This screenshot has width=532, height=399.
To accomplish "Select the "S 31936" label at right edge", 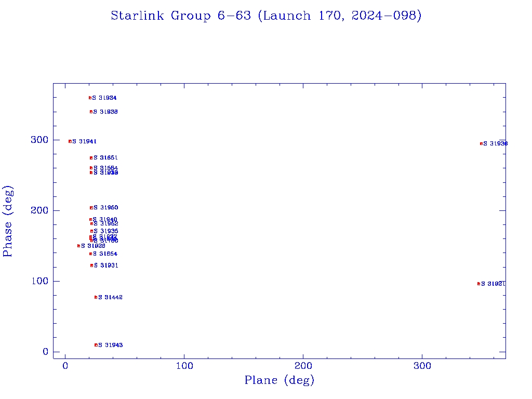I will 496,144.
